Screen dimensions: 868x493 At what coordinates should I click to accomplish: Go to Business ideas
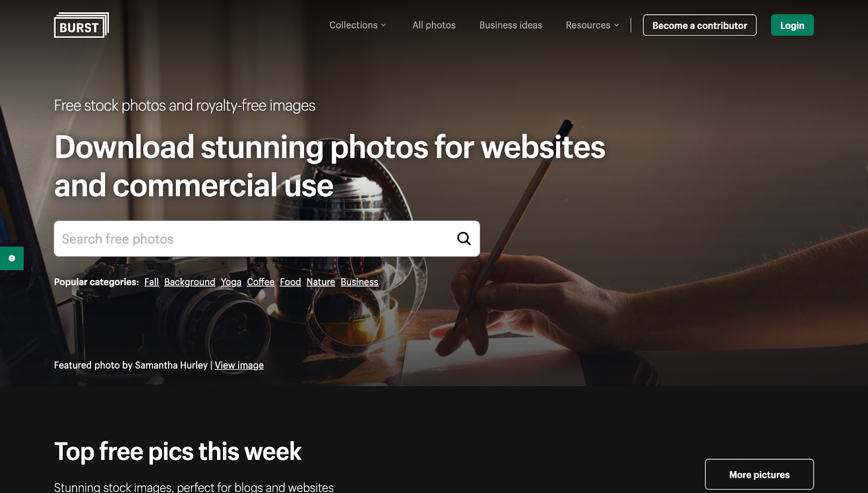click(x=510, y=25)
